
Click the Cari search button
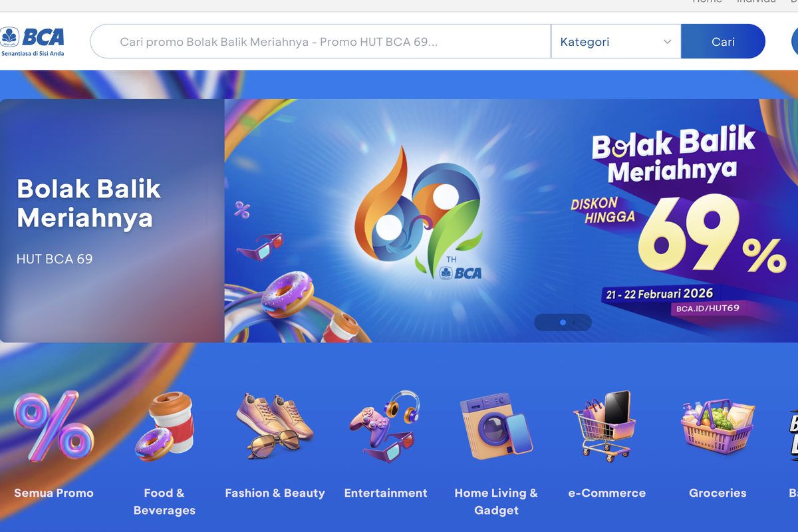click(723, 42)
